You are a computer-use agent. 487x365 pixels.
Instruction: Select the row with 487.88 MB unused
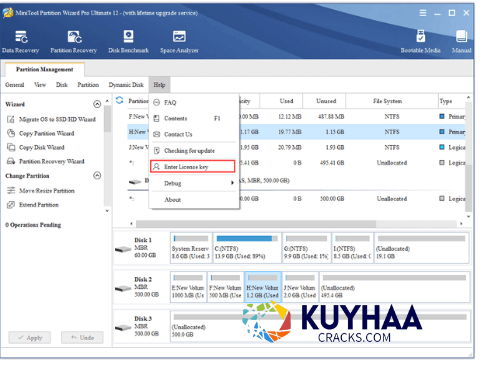297,117
